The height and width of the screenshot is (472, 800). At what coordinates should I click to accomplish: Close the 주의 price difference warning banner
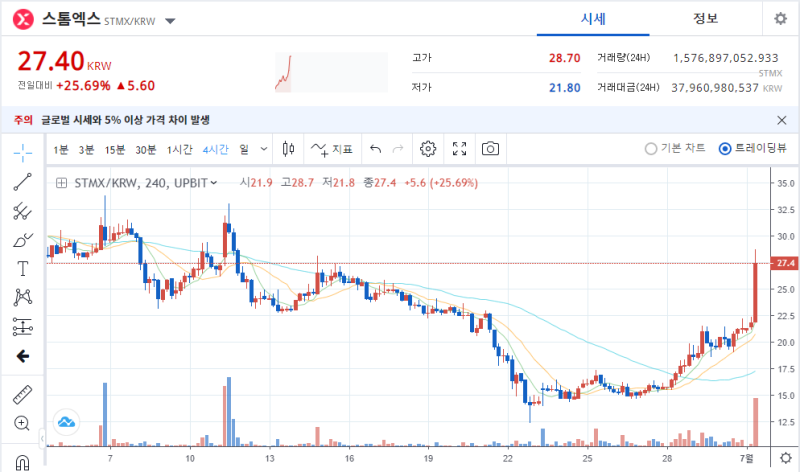click(x=782, y=120)
